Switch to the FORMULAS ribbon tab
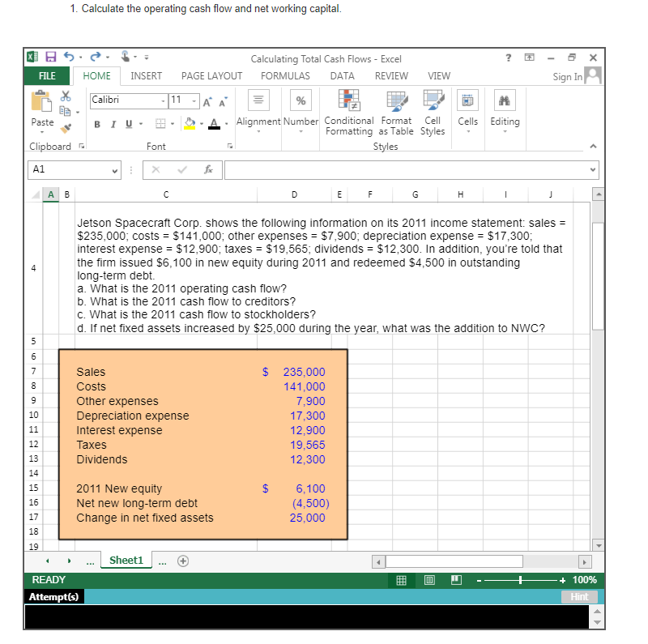This screenshot has height=644, width=648. tap(285, 75)
